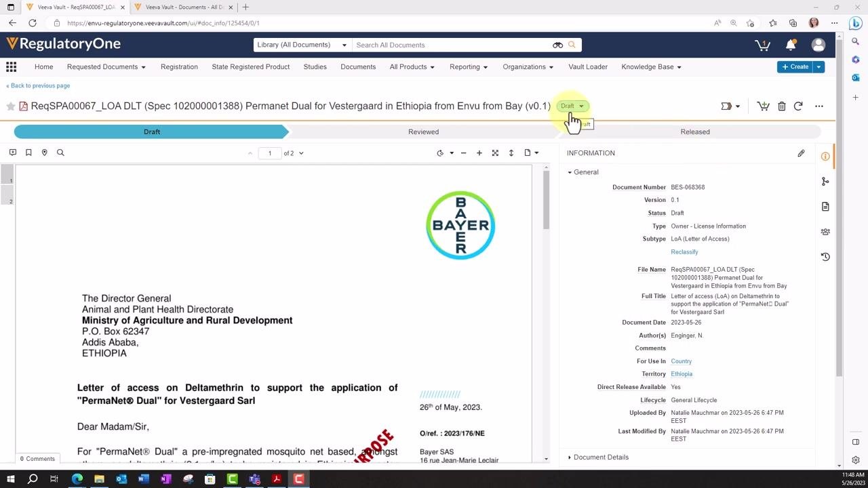Expand Knowledge Base menu

652,66
